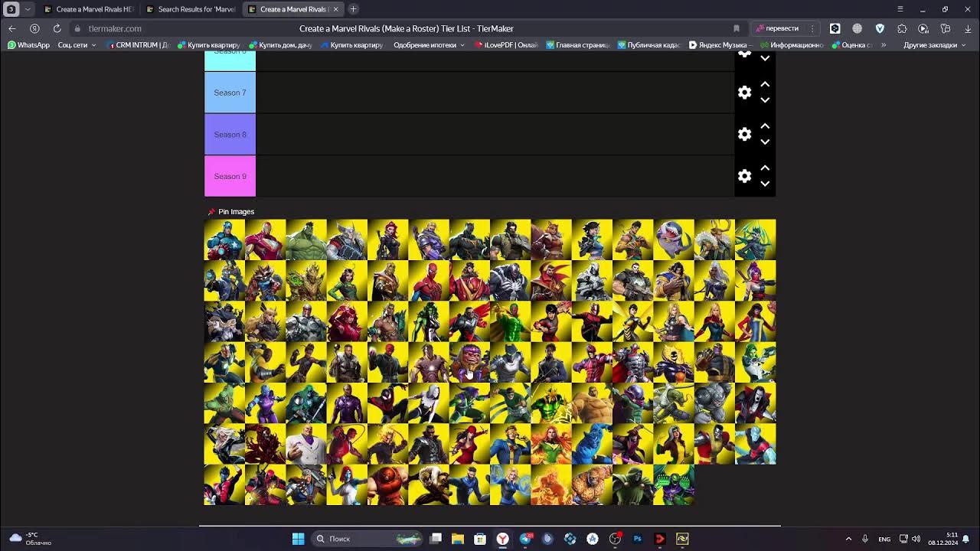The height and width of the screenshot is (551, 980).
Task: Show hidden system tray icons
Action: 848,539
